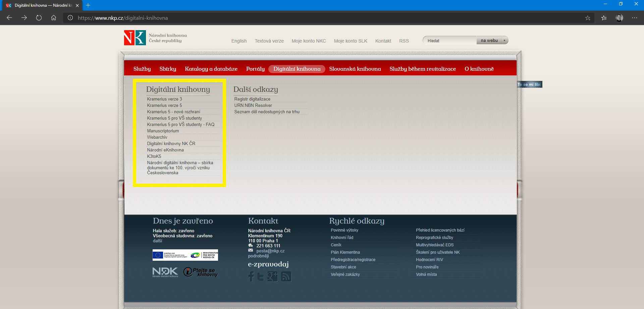
Task: Open a new browser tab
Action: (x=88, y=5)
